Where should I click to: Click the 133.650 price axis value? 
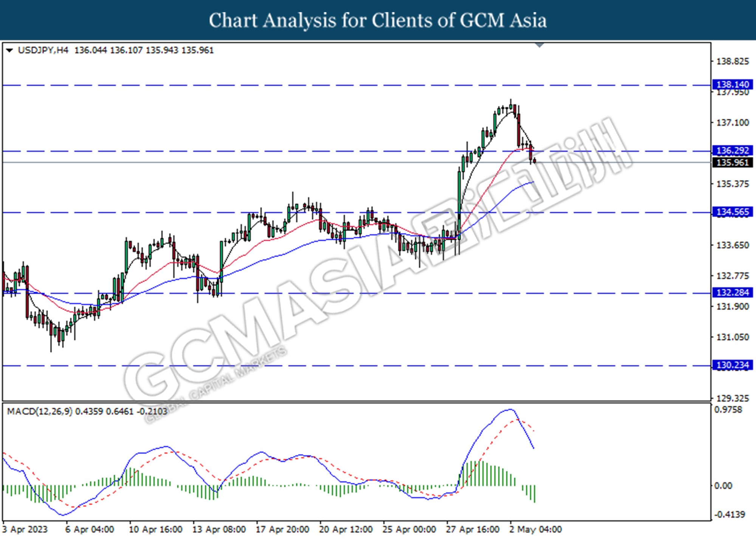733,245
